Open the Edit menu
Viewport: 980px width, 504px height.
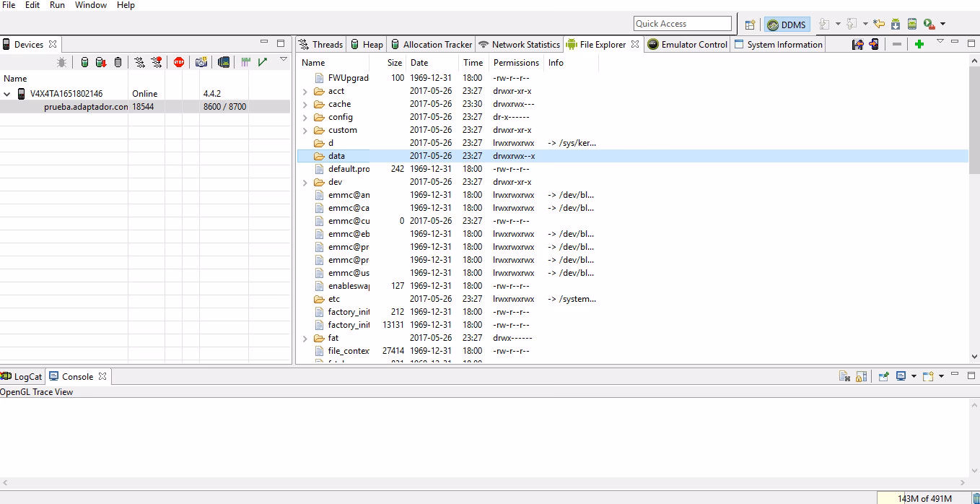tap(32, 5)
